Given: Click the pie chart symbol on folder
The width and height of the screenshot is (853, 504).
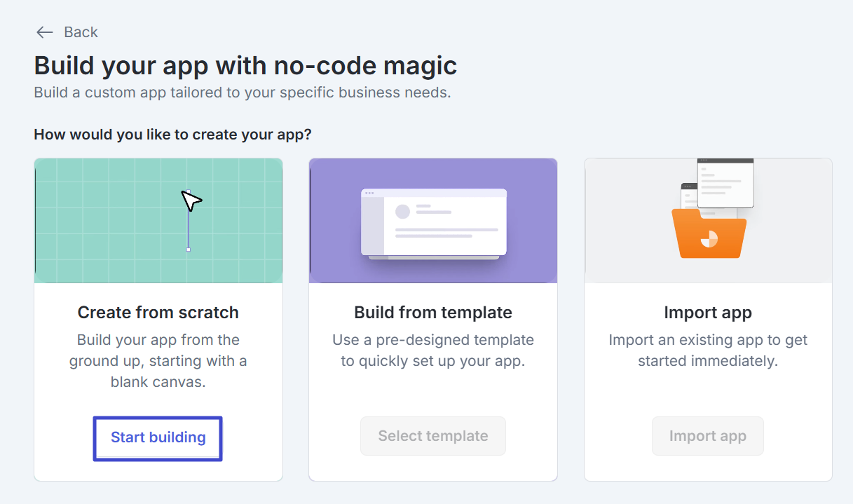Looking at the screenshot, I should [709, 238].
